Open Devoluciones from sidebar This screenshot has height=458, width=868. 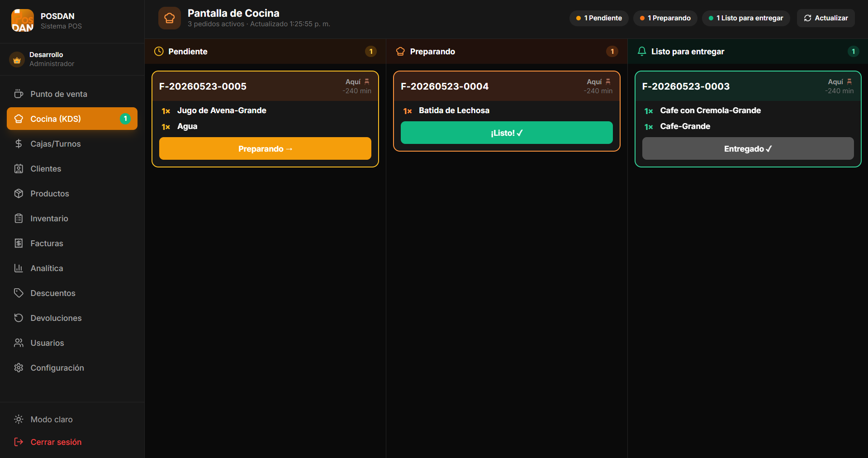point(72,318)
